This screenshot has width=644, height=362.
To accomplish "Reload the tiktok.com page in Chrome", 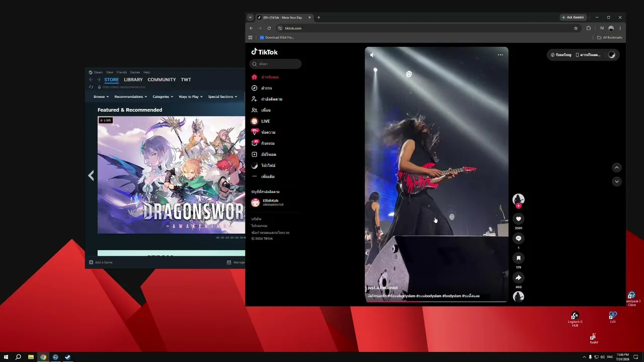I will coord(269,28).
